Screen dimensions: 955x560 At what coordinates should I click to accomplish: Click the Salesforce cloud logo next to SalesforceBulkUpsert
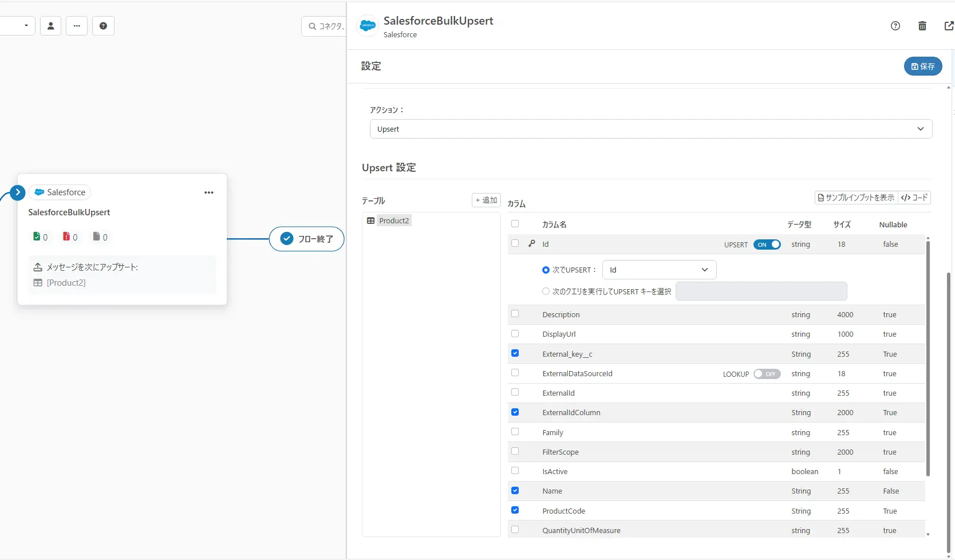pyautogui.click(x=367, y=25)
